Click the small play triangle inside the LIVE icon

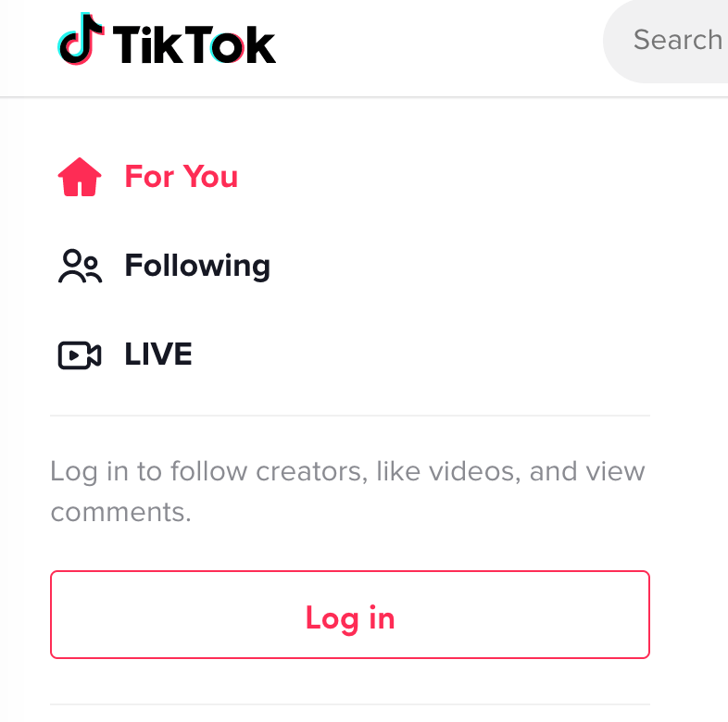(74, 355)
